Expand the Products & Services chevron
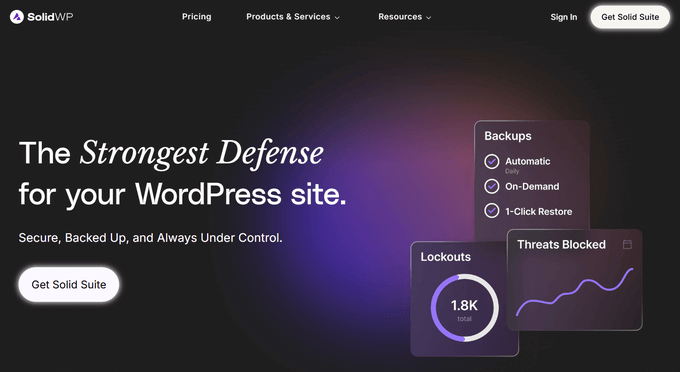 pyautogui.click(x=337, y=18)
